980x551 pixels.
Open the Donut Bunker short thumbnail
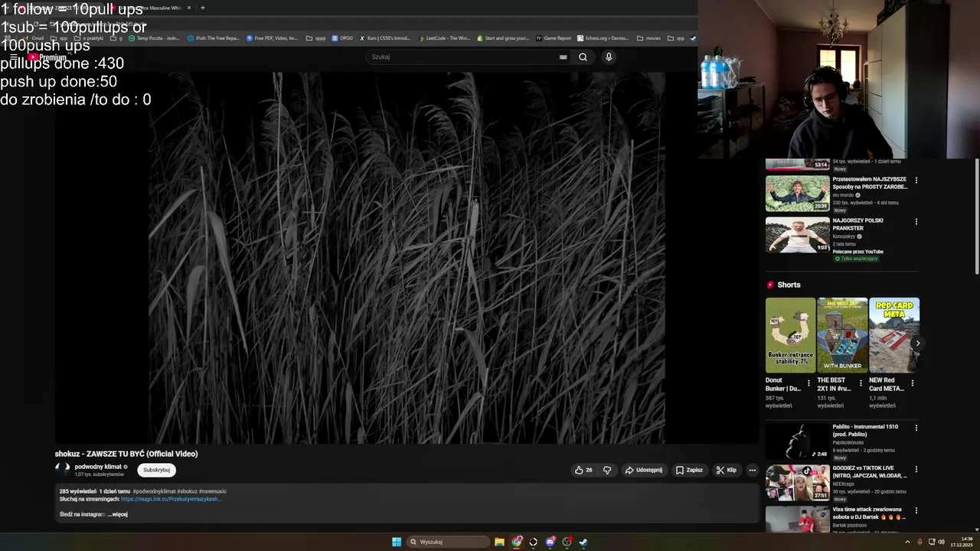point(790,335)
